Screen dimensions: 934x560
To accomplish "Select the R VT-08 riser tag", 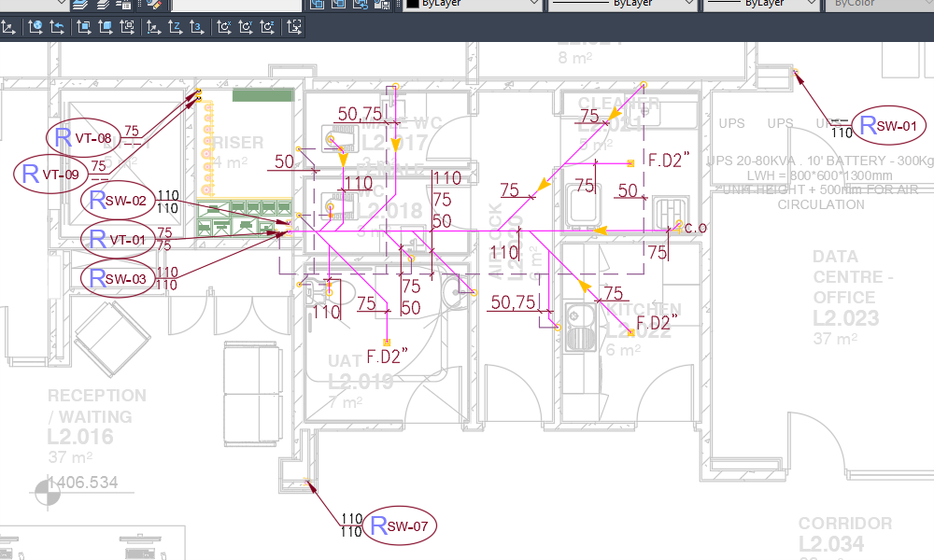I will click(83, 138).
